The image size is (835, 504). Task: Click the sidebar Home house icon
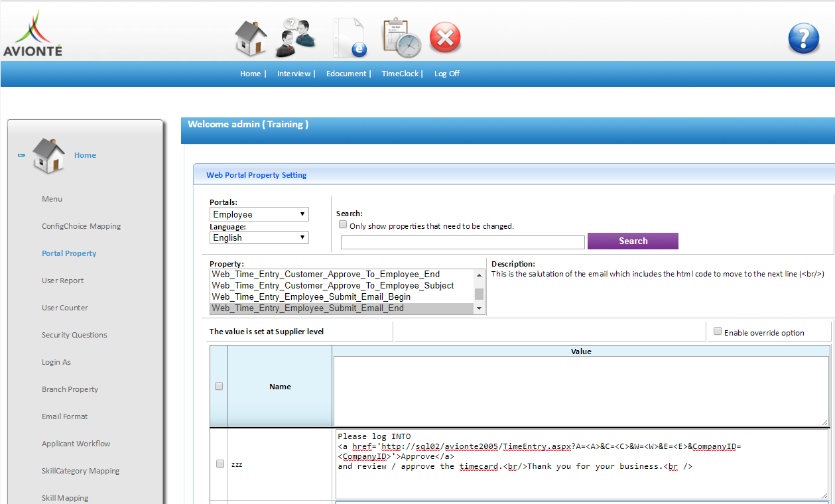[49, 156]
